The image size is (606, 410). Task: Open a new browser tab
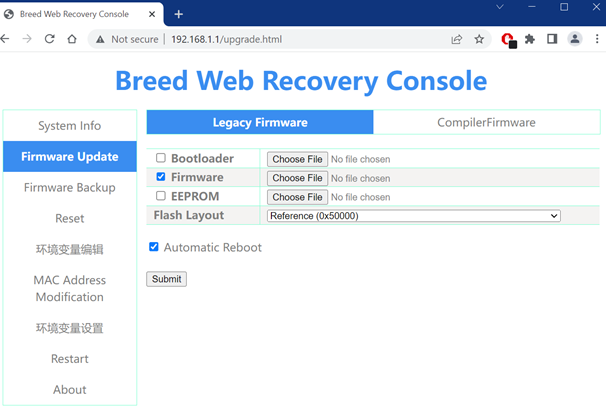click(x=179, y=14)
